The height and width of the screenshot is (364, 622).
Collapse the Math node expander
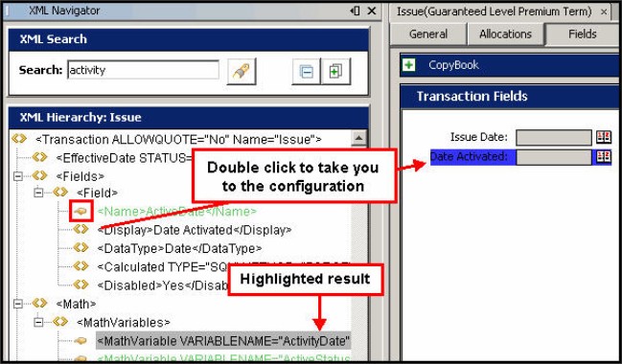18,304
